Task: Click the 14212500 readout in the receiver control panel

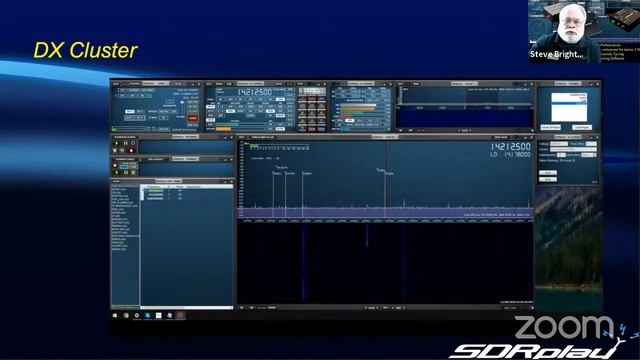Action: click(x=255, y=92)
